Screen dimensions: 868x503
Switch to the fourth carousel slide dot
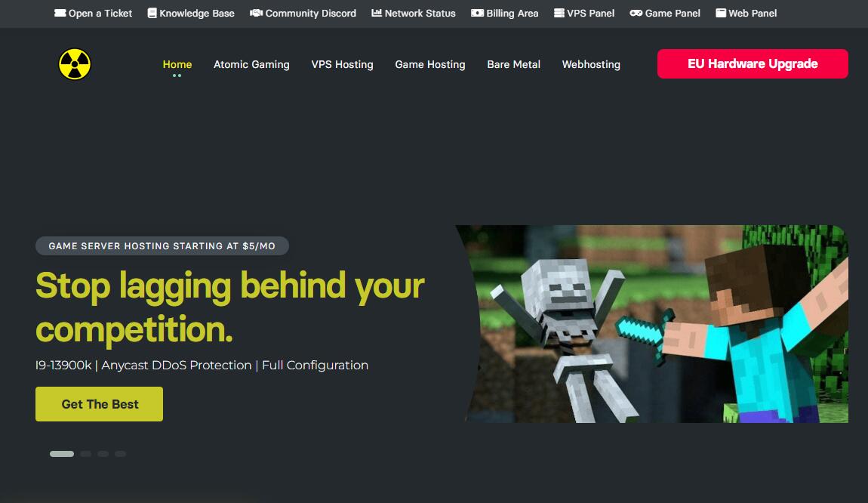pos(120,454)
